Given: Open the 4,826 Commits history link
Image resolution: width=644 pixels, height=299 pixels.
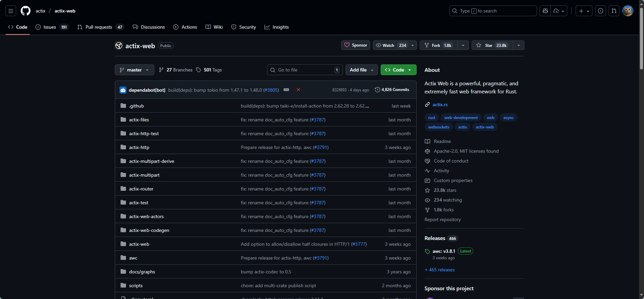Looking at the screenshot, I should click(392, 90).
